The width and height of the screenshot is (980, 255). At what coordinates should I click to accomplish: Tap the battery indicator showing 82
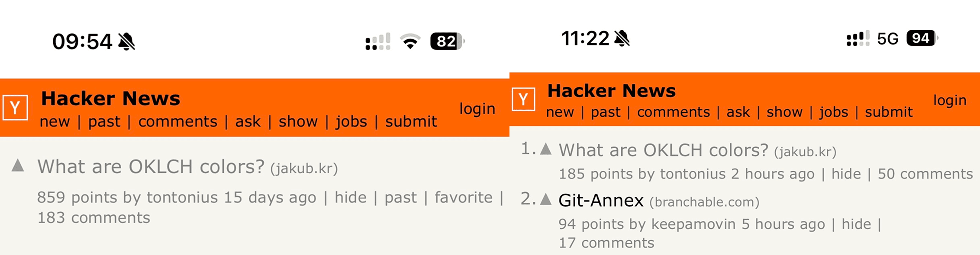[447, 41]
